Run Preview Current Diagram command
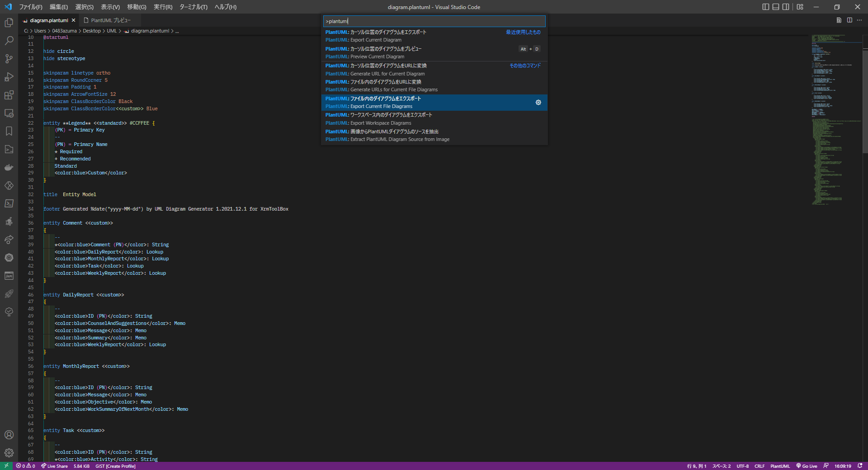Image resolution: width=868 pixels, height=470 pixels. pyautogui.click(x=434, y=53)
